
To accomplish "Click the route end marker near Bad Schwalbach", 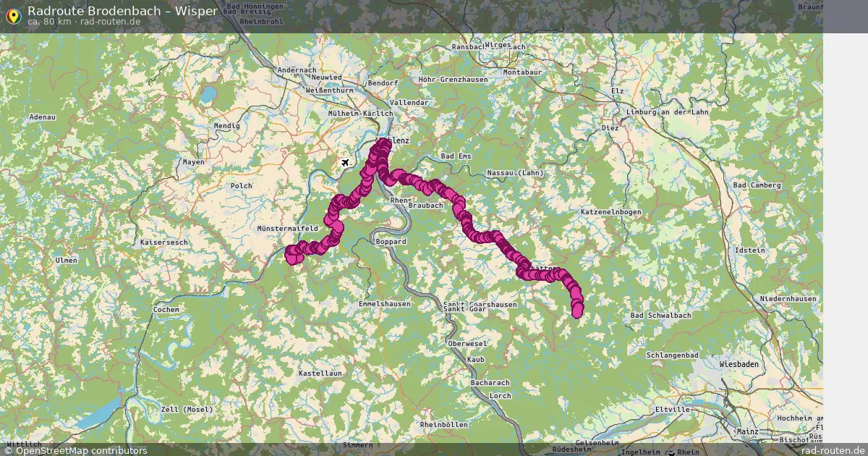I will click(x=577, y=311).
